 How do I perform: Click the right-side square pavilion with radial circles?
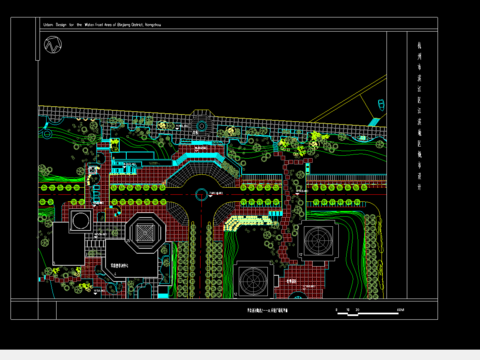tap(318, 240)
